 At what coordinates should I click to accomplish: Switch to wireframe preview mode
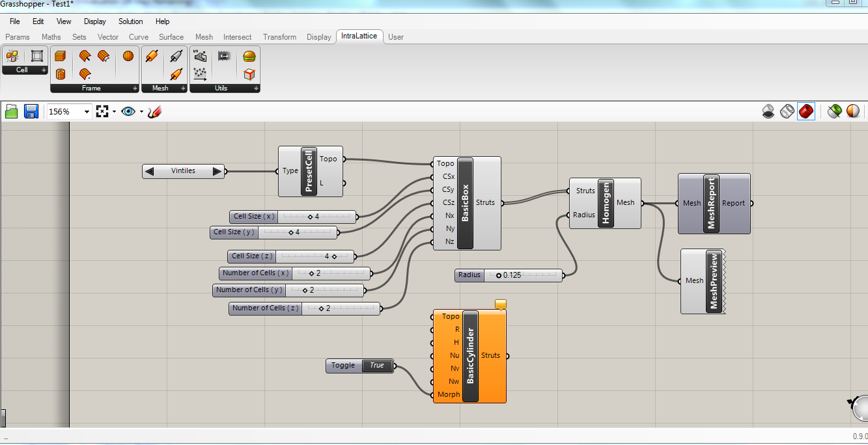[x=787, y=112]
